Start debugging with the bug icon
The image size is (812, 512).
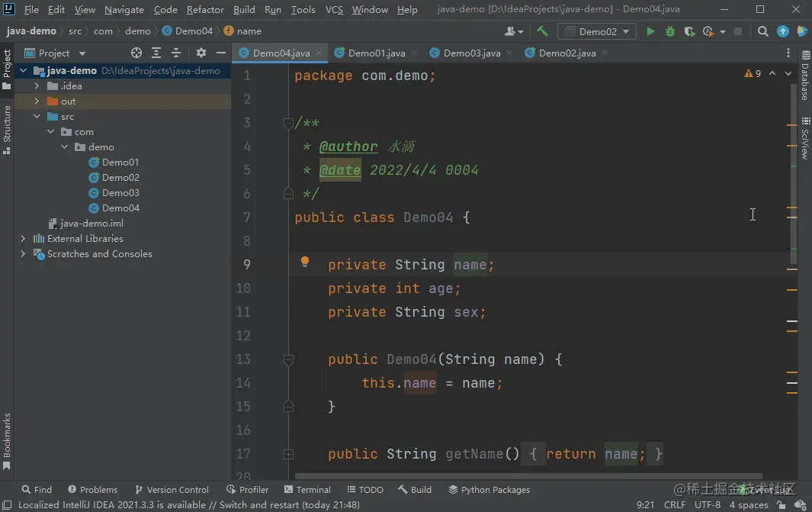[670, 31]
